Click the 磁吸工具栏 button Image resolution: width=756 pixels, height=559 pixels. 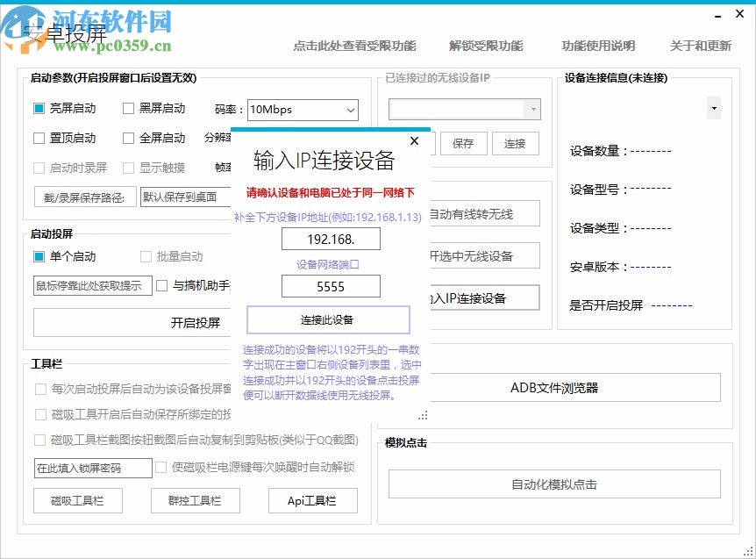[x=77, y=500]
